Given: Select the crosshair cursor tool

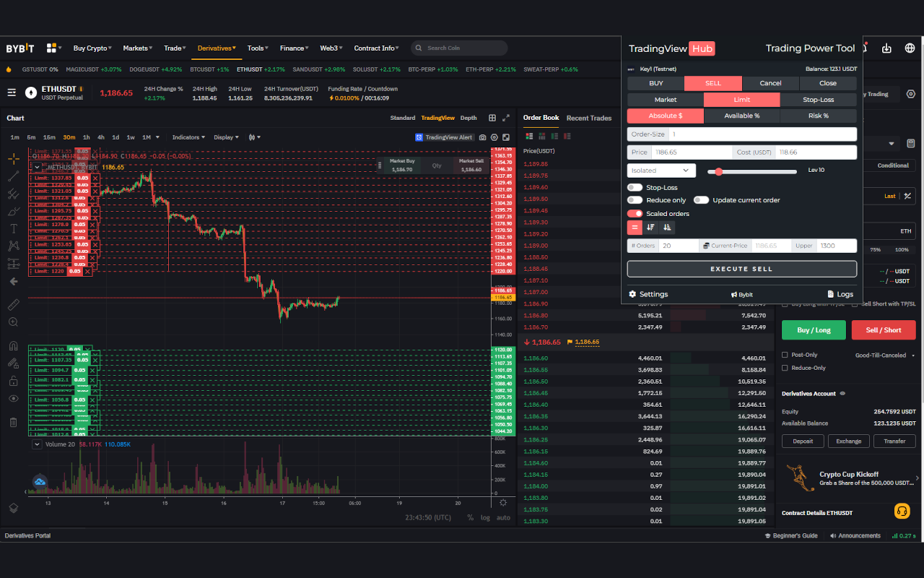Looking at the screenshot, I should pyautogui.click(x=13, y=158).
